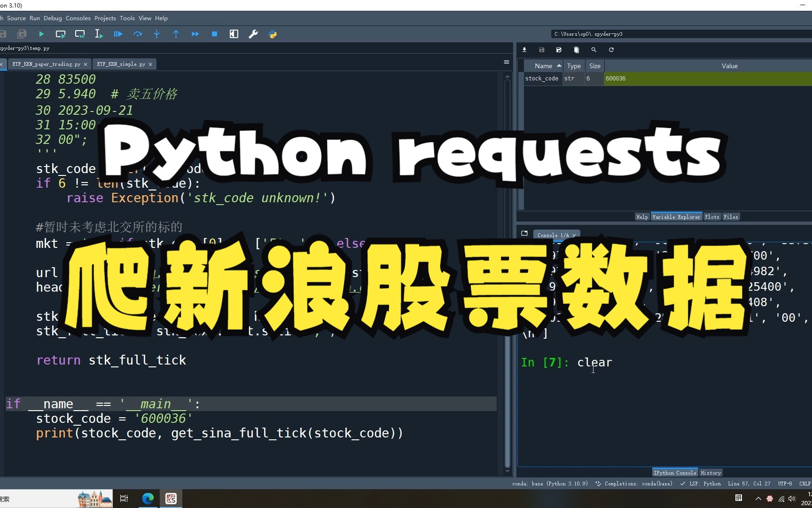Select IPython Console tab

coord(675,473)
